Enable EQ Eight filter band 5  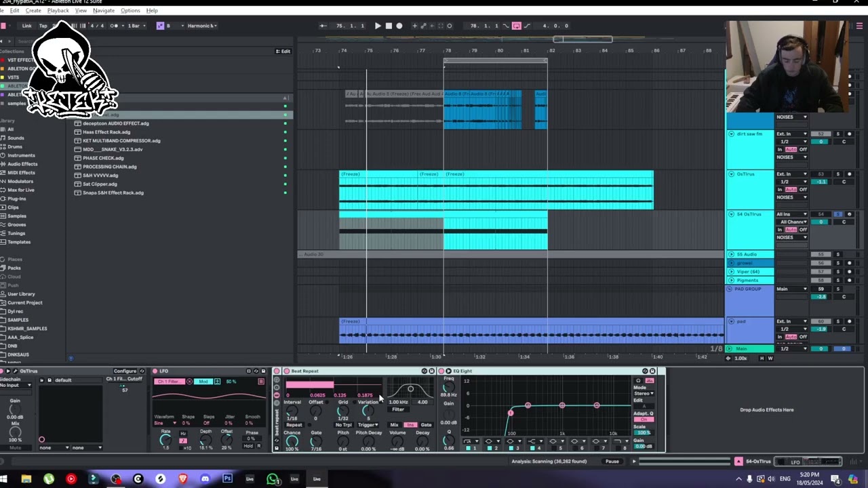pyautogui.click(x=553, y=448)
